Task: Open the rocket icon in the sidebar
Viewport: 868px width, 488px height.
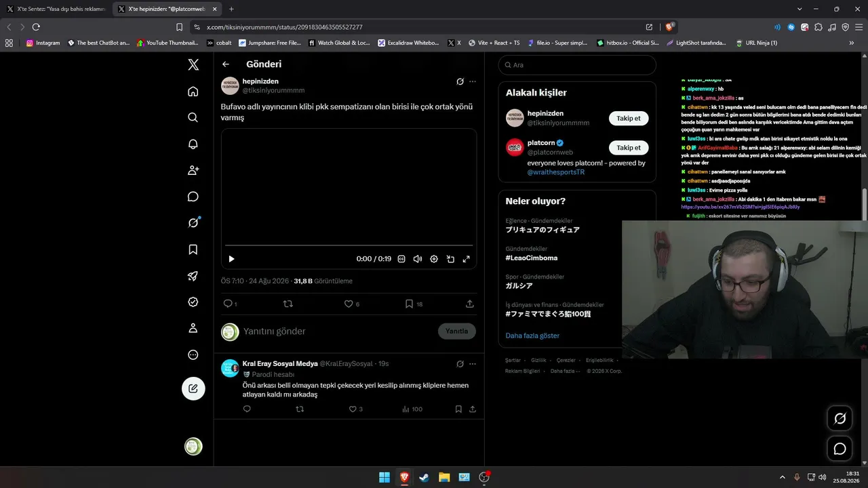Action: coord(193,276)
